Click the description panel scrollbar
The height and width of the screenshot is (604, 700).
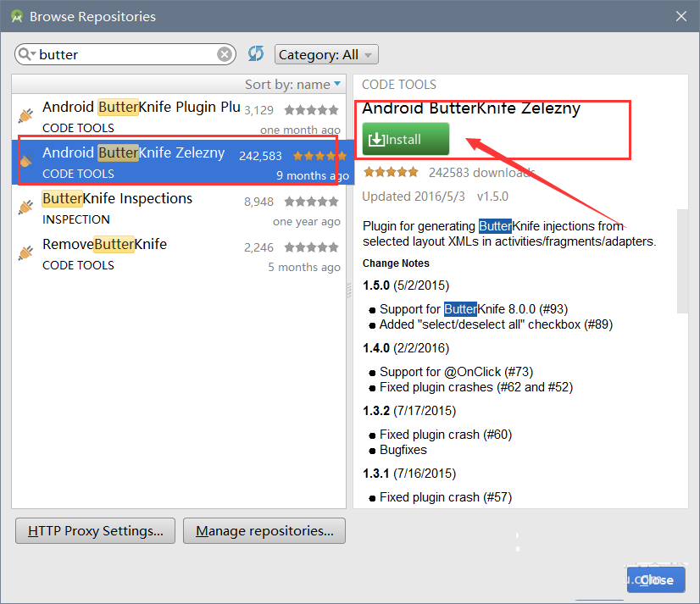coord(682,261)
